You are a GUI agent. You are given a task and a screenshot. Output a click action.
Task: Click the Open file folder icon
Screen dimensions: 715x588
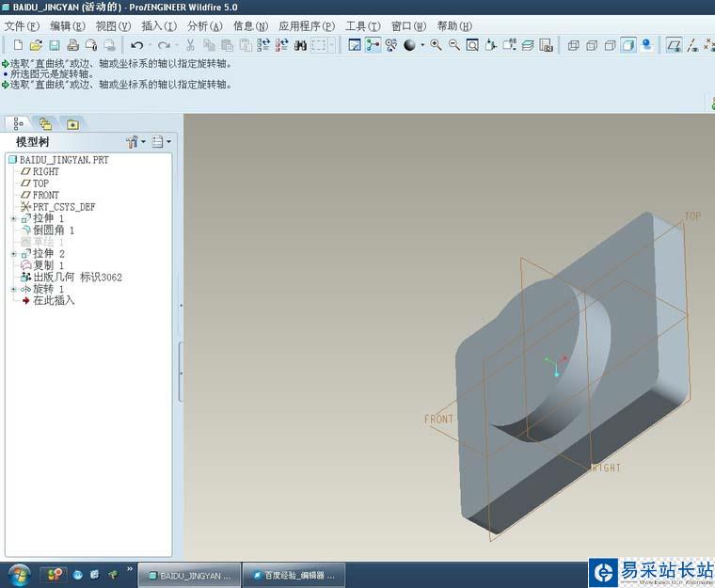tap(36, 45)
